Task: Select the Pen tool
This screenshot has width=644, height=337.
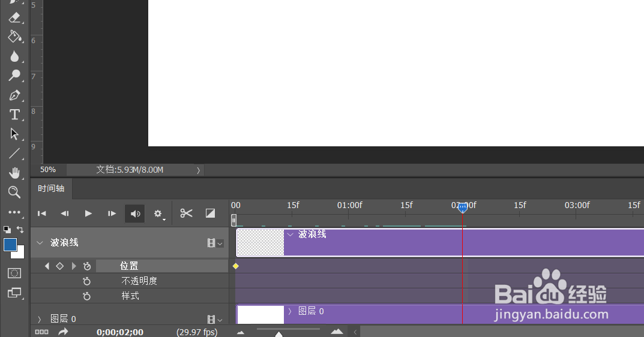Action: click(14, 95)
